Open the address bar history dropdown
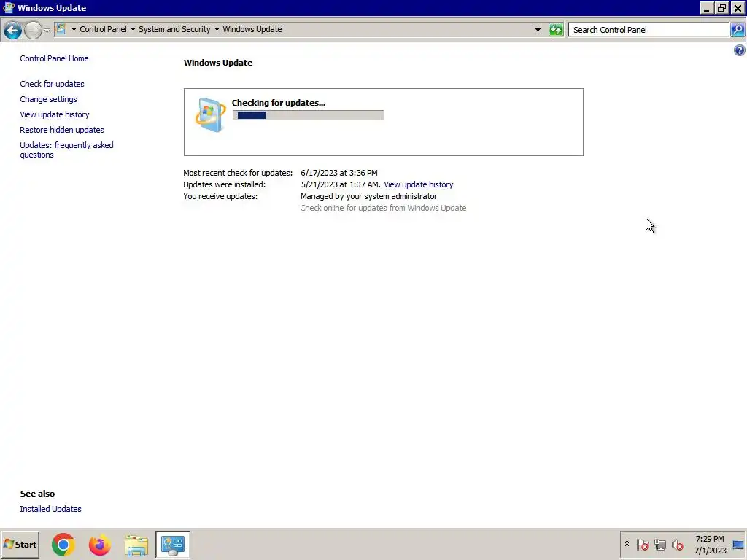The image size is (747, 560). [538, 29]
